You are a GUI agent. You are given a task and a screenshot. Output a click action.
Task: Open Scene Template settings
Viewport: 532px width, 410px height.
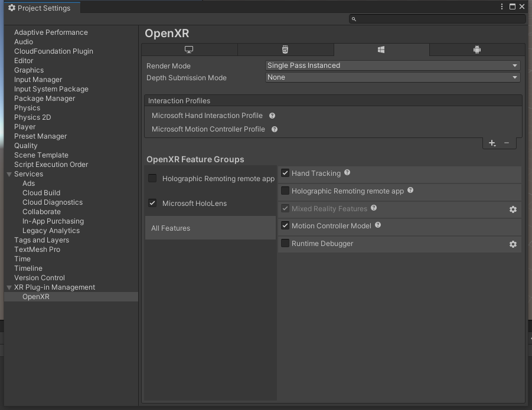tap(41, 155)
